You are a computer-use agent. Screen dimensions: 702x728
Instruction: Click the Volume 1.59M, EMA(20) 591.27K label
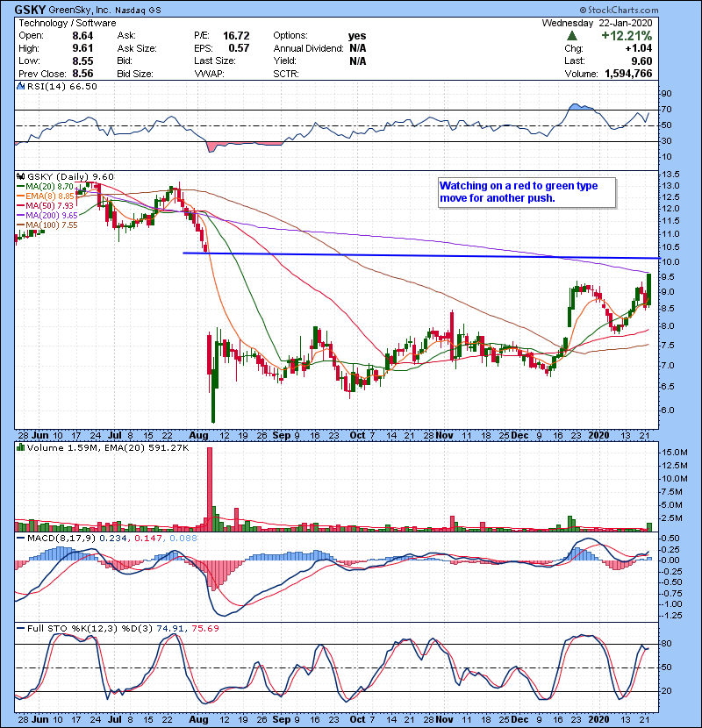click(108, 448)
